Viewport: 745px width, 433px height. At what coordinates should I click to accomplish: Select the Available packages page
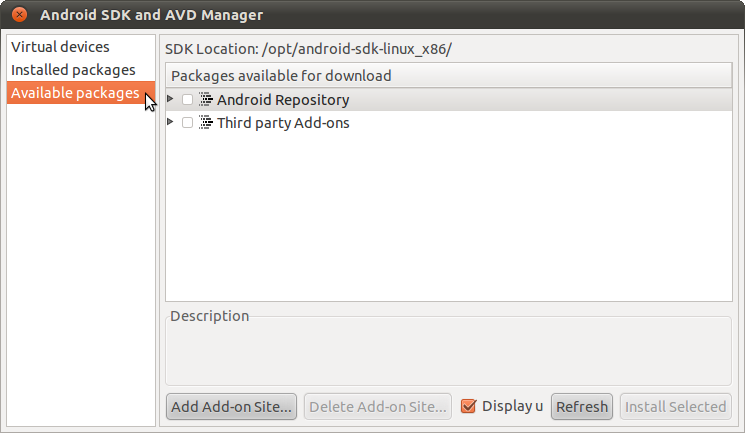pos(75,93)
